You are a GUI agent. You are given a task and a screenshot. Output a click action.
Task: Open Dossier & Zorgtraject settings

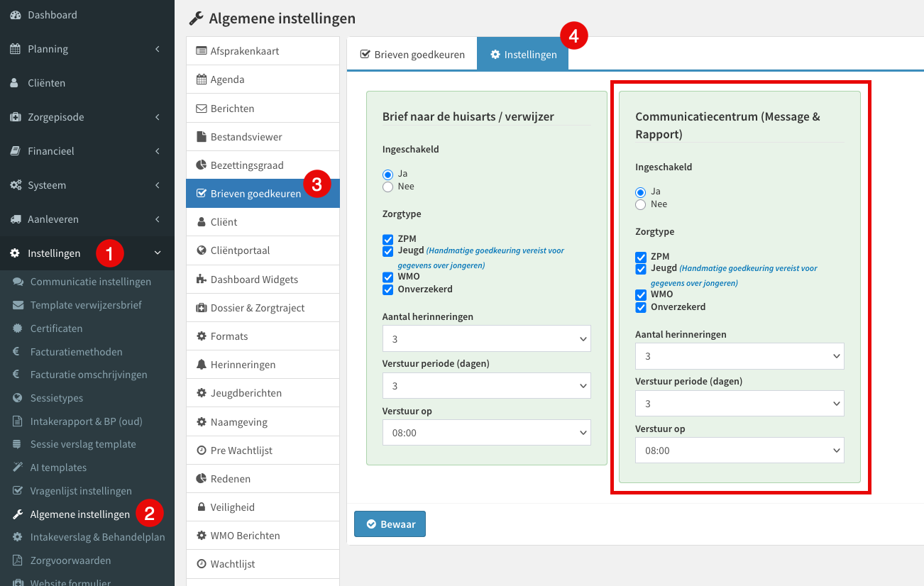263,308
